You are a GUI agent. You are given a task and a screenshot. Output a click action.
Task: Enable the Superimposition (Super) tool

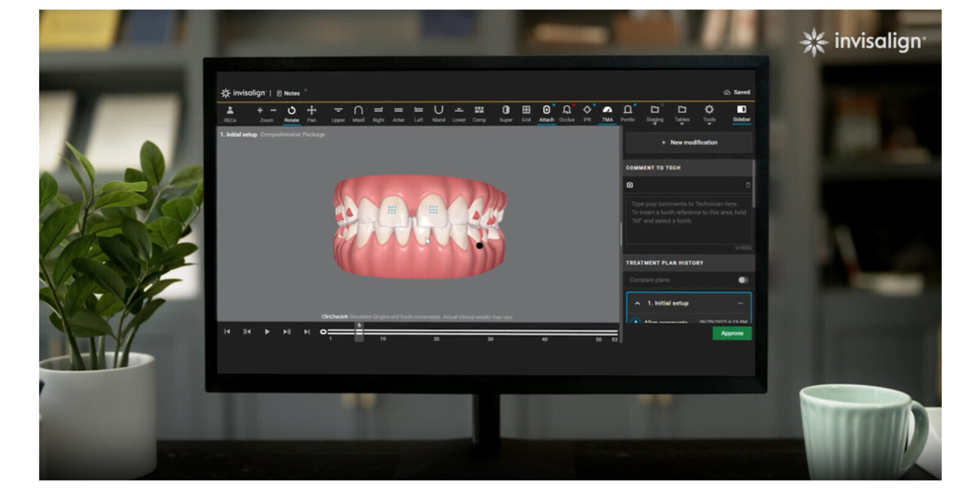(505, 113)
